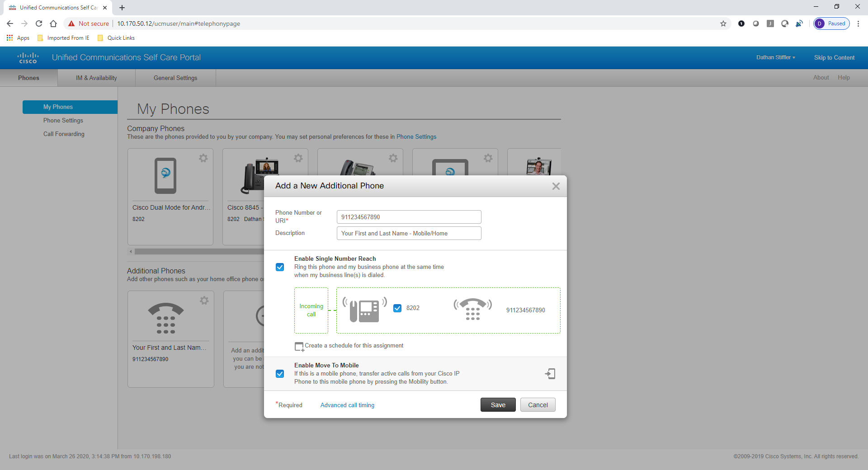Open the Apps bookmarks shortcut
868x470 pixels.
pyautogui.click(x=18, y=38)
